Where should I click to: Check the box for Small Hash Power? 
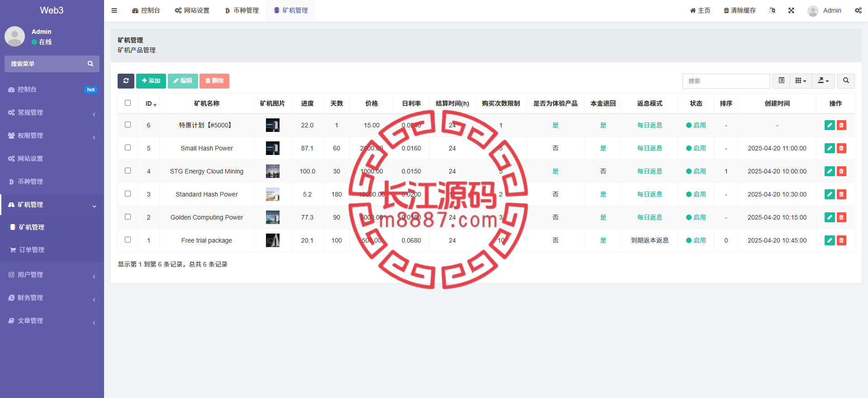coord(128,148)
